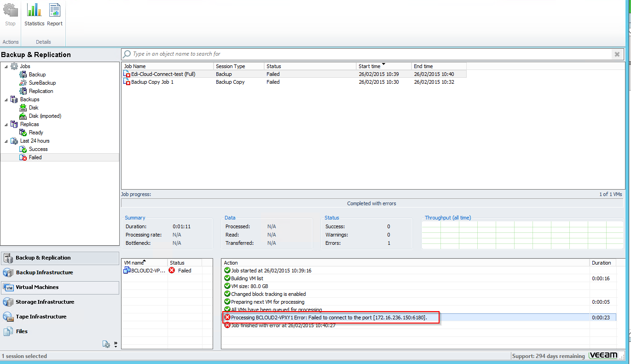
Task: Open the Report document icon
Action: pyautogui.click(x=55, y=10)
